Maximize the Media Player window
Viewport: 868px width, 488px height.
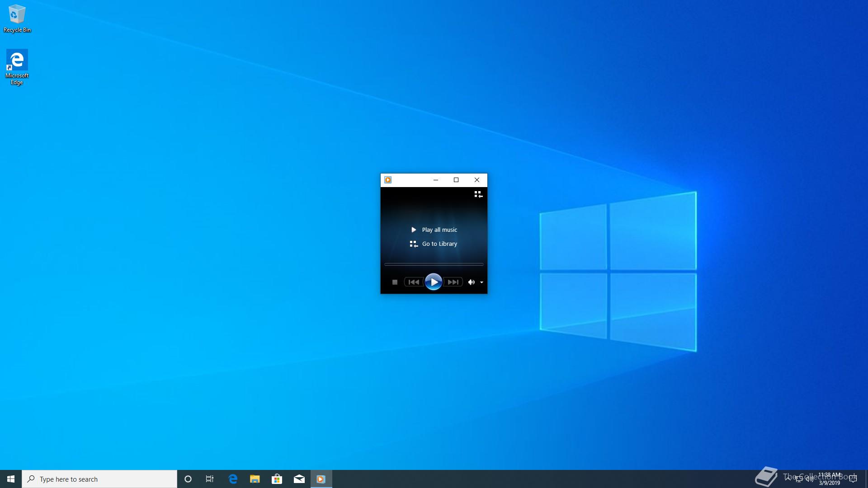[x=456, y=180]
